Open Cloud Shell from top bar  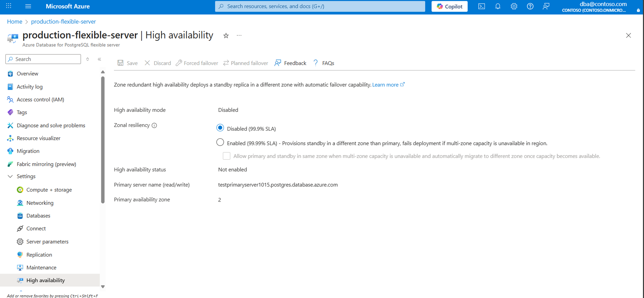[481, 7]
